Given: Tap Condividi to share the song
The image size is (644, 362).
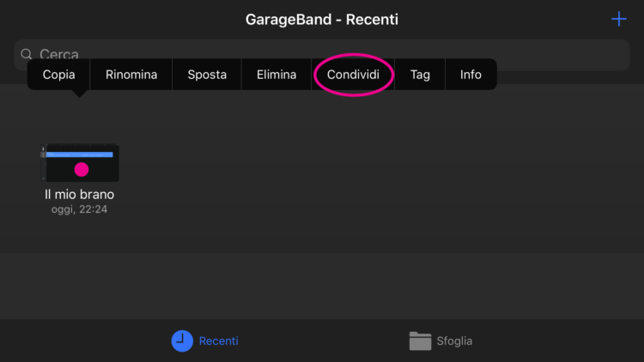Looking at the screenshot, I should [353, 75].
